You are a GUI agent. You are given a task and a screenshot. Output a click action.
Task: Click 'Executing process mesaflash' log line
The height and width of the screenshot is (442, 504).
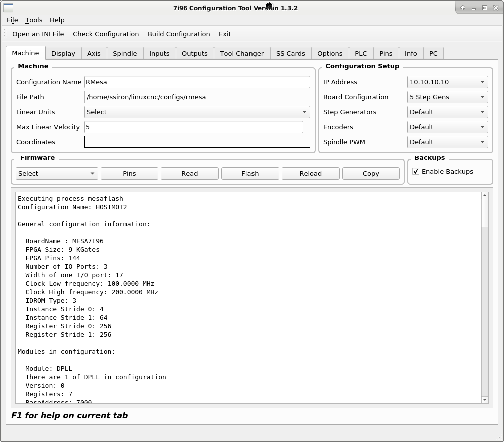click(x=70, y=199)
